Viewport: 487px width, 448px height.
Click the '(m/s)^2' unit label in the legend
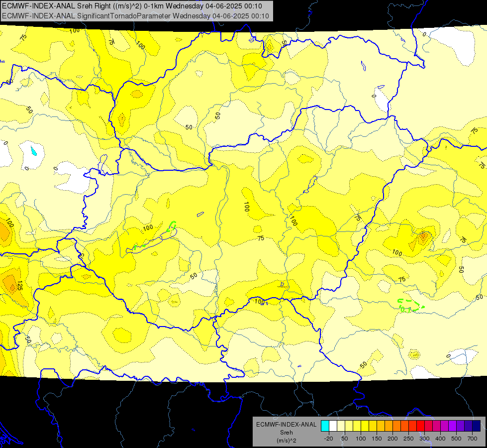(x=287, y=441)
